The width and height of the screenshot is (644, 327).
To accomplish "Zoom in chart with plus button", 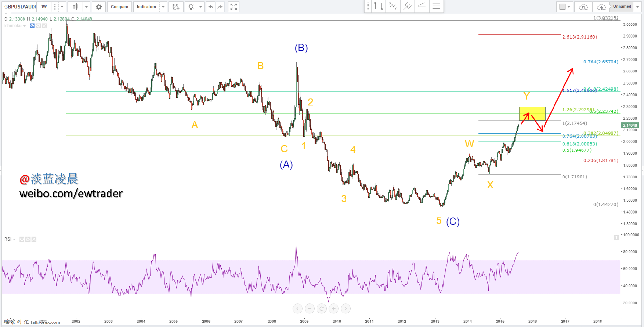I will coord(334,309).
